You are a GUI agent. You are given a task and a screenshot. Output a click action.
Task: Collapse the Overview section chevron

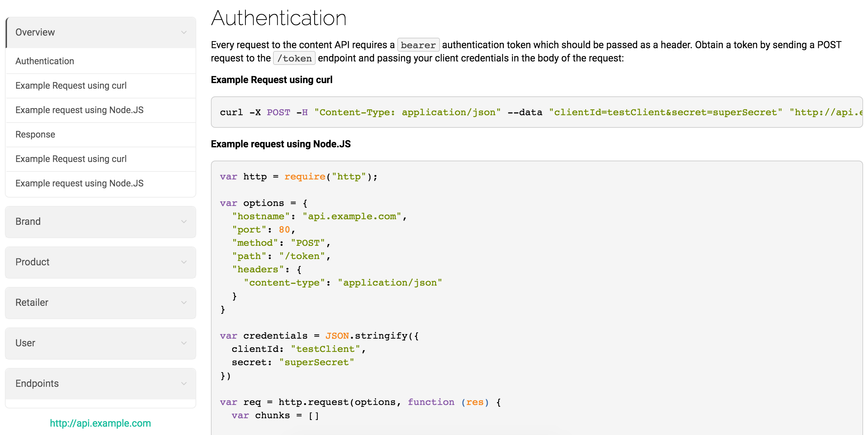point(184,32)
